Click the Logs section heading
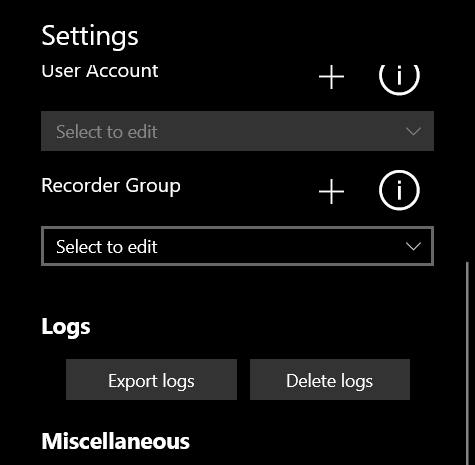The width and height of the screenshot is (475, 465). 66,327
